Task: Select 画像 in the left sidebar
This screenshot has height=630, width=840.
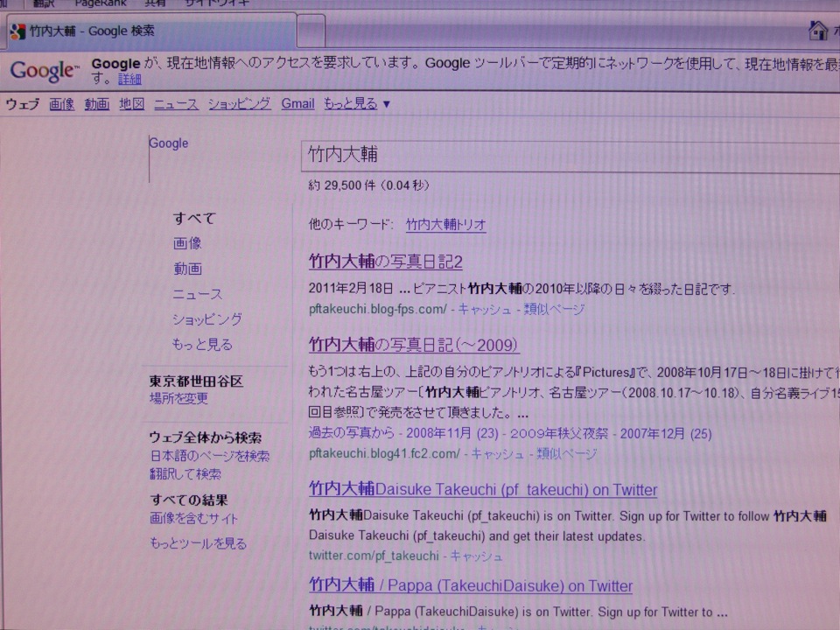Action: pyautogui.click(x=187, y=244)
